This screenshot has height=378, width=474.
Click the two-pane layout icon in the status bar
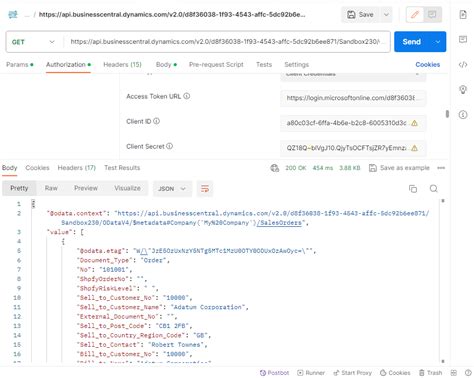pyautogui.click(x=454, y=373)
